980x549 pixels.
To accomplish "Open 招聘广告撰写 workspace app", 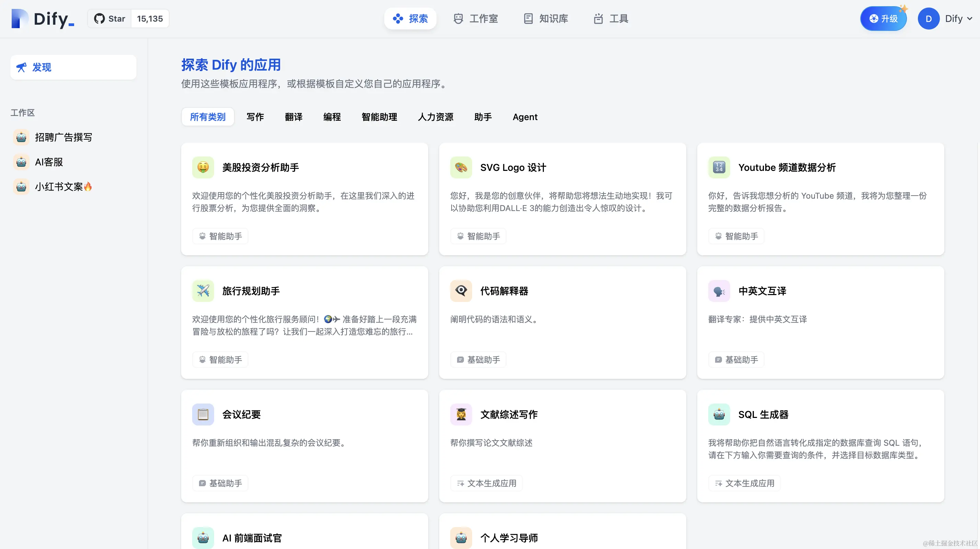I will tap(63, 137).
